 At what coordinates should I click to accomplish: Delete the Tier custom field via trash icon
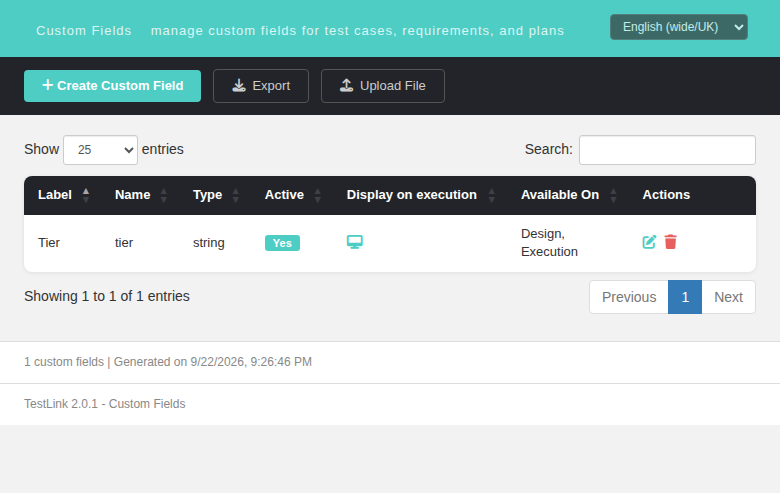[x=671, y=242]
